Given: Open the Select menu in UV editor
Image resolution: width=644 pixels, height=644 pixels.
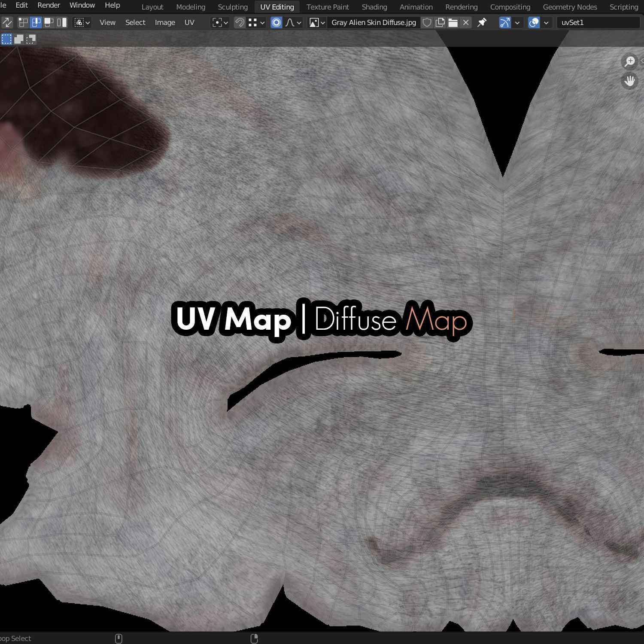Looking at the screenshot, I should coord(135,22).
